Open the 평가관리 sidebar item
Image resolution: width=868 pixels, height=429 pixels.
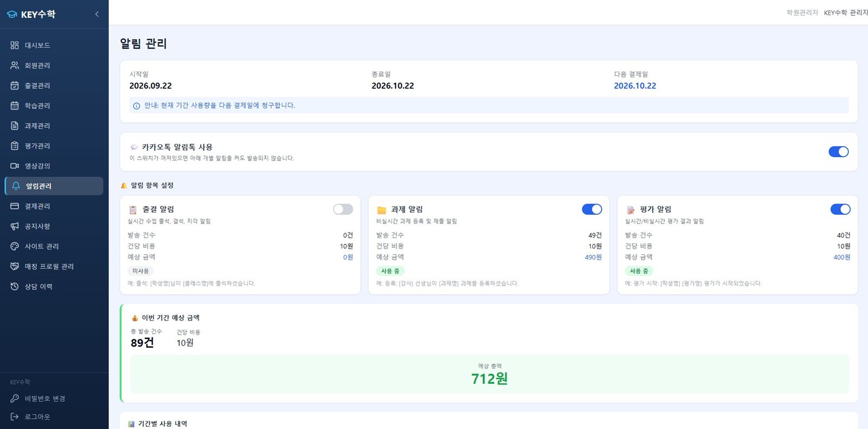54,145
